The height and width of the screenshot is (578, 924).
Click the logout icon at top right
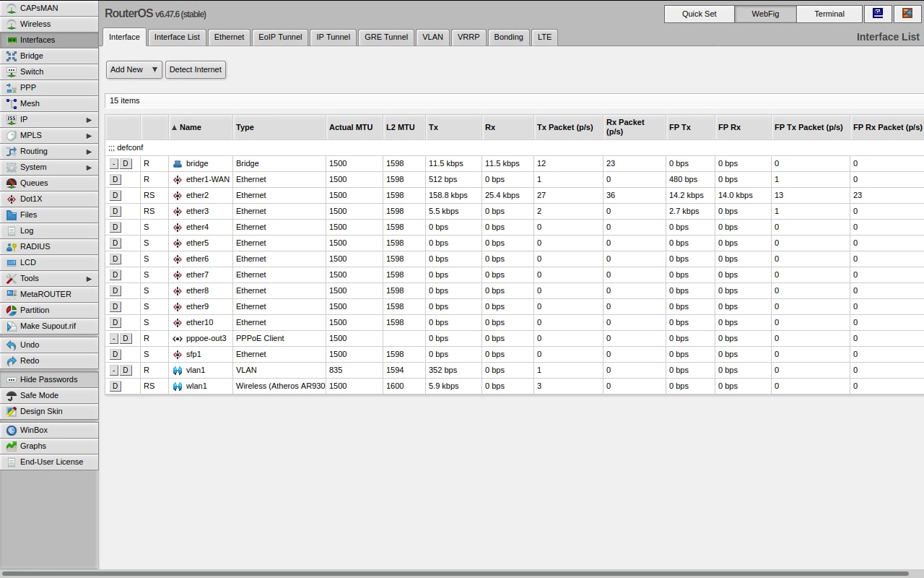pos(907,14)
